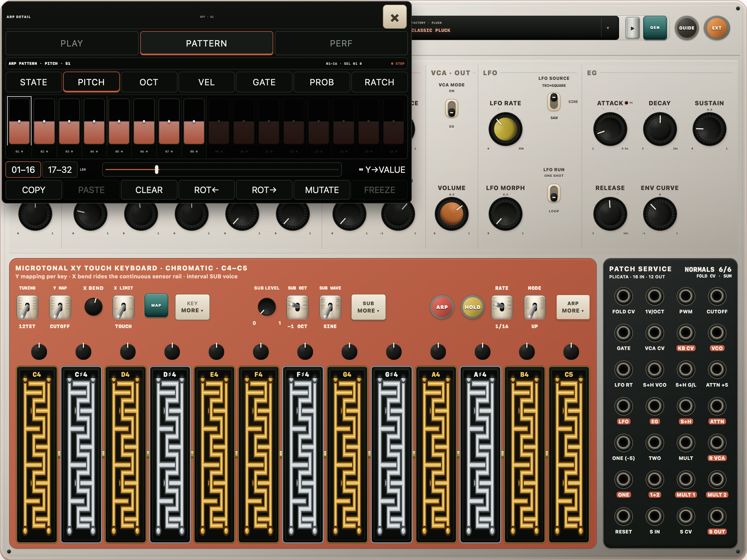
Task: Close the ARP DETAIL panel
Action: (395, 17)
